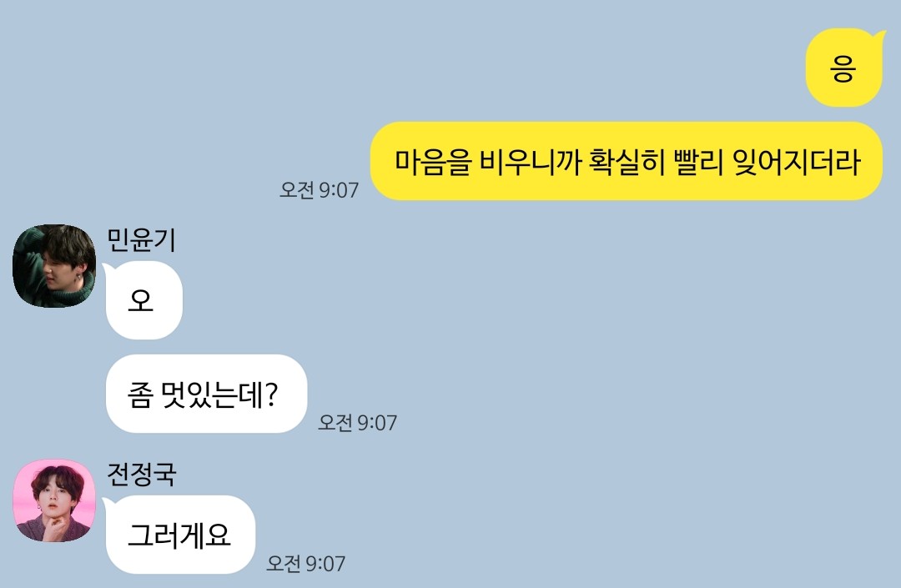
Task: Open 전정국's profile picture
Action: 54,500
